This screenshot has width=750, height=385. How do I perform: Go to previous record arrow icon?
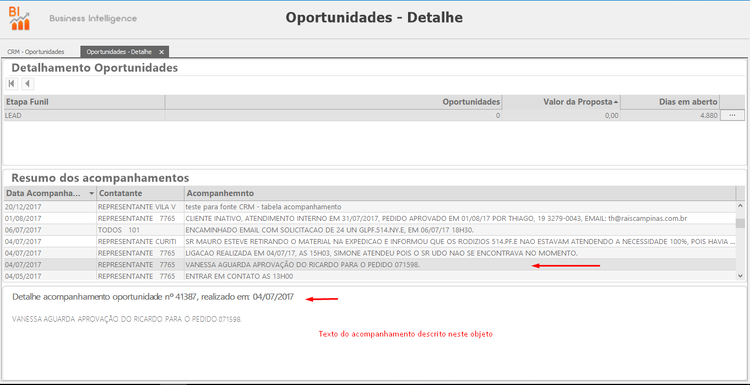tap(27, 84)
